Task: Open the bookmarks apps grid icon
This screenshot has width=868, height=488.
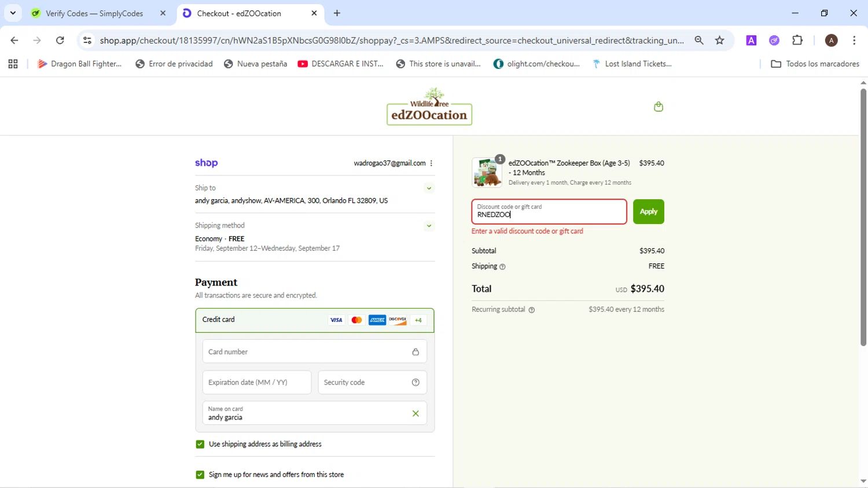Action: (x=13, y=64)
